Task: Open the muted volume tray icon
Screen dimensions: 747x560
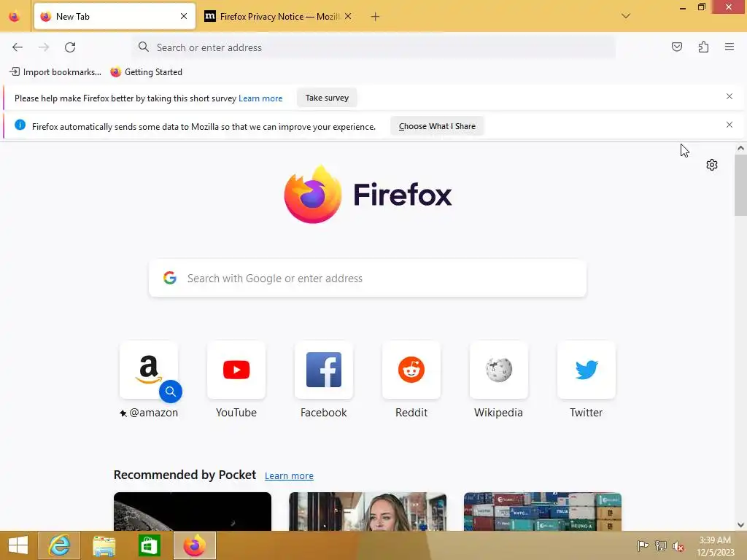Action: click(x=678, y=546)
